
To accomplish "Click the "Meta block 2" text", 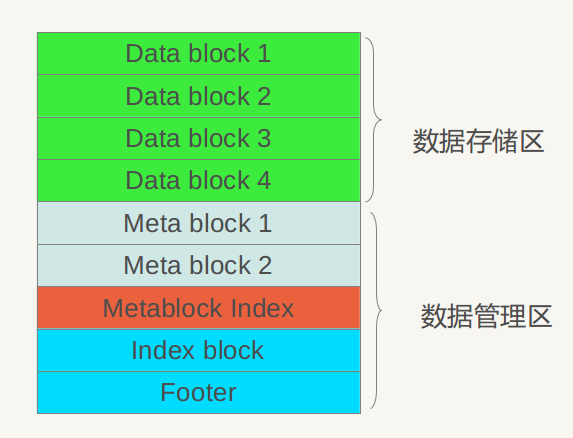I will coord(198,265).
